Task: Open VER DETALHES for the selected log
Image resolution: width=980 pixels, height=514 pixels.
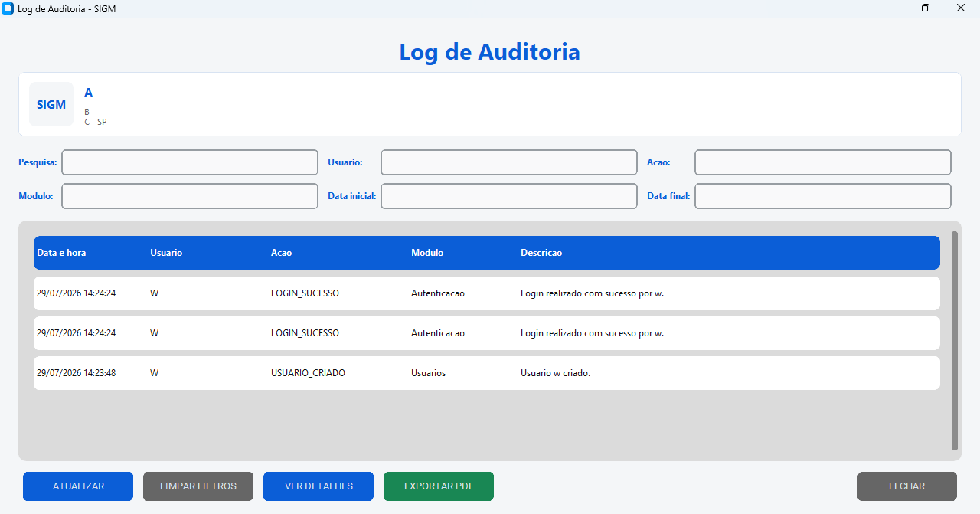Action: click(318, 486)
